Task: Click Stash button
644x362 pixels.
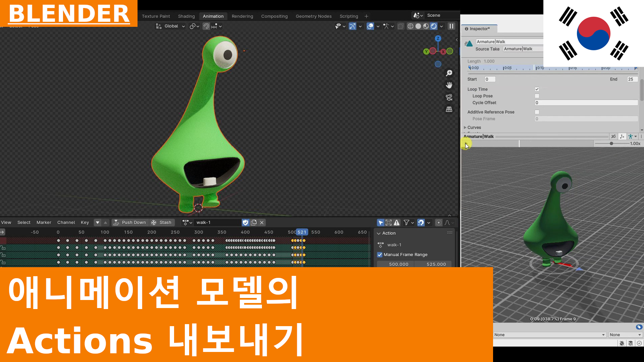Action: [162, 223]
